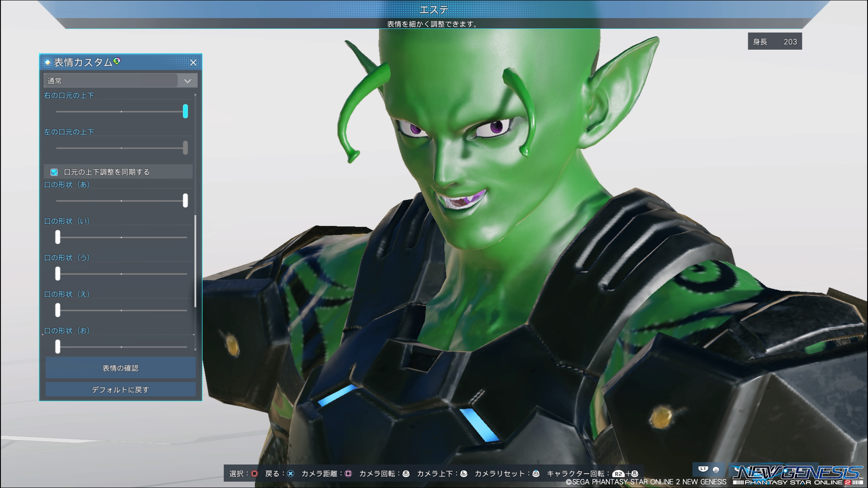The width and height of the screenshot is (868, 488).
Task: Open the 通常 expression dropdown
Action: [x=121, y=81]
